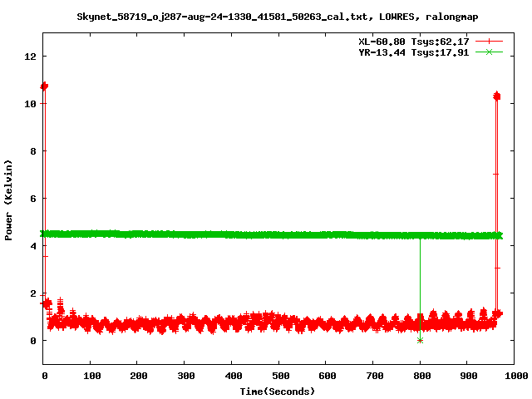Click the red spike peak near 960 seconds
Screen dimensions: 532x399
point(497,96)
